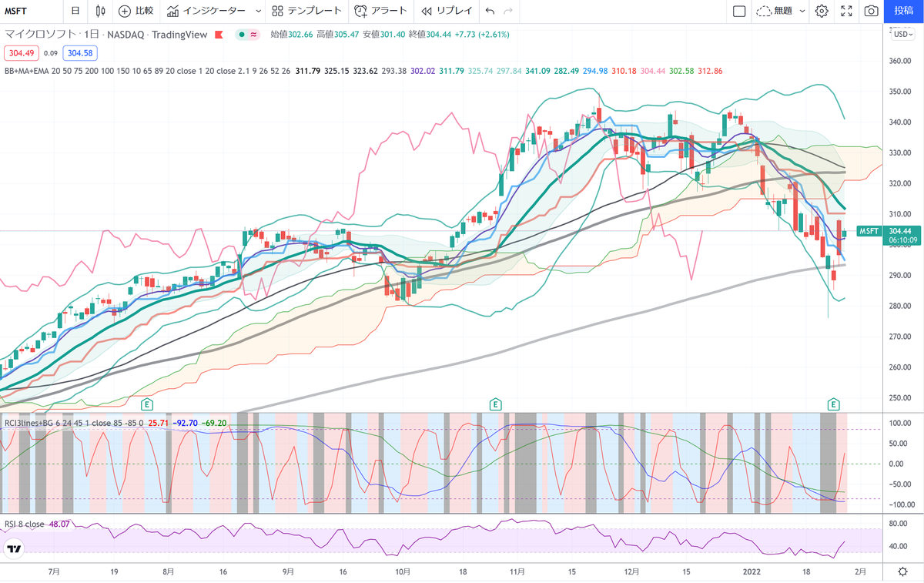Open axis settings gear at bottom right

[902, 571]
